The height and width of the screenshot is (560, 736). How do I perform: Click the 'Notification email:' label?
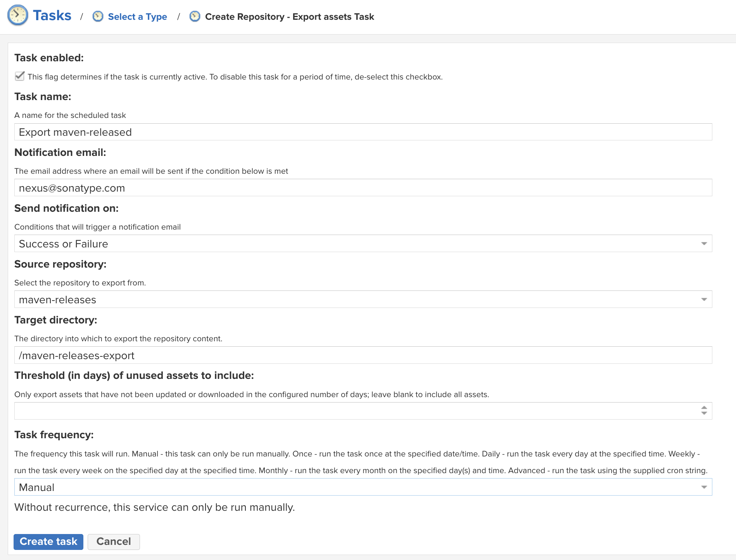click(x=60, y=152)
